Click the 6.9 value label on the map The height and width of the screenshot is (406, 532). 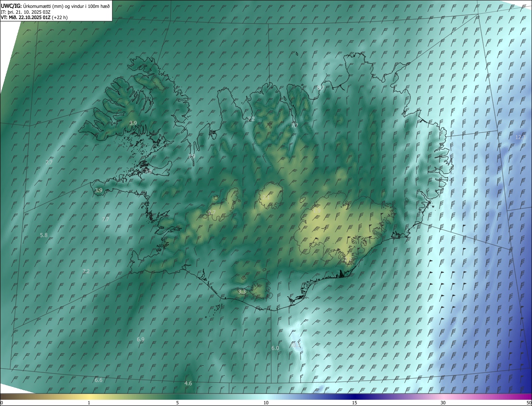pyautogui.click(x=140, y=339)
